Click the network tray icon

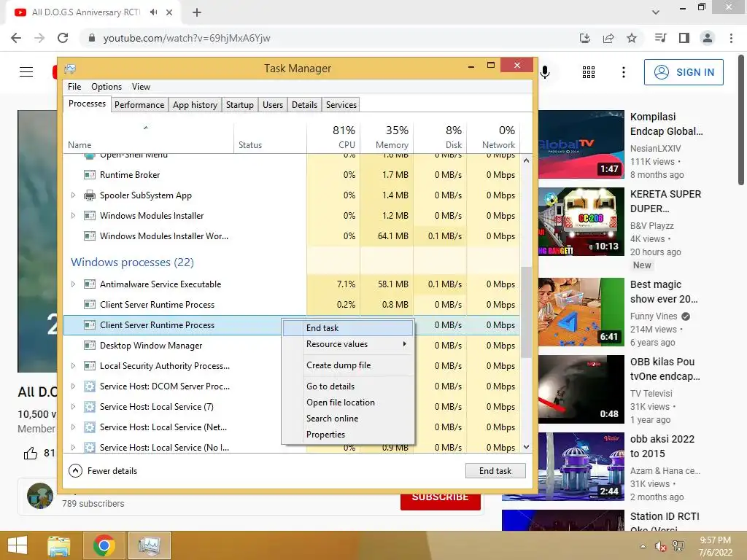click(x=678, y=546)
